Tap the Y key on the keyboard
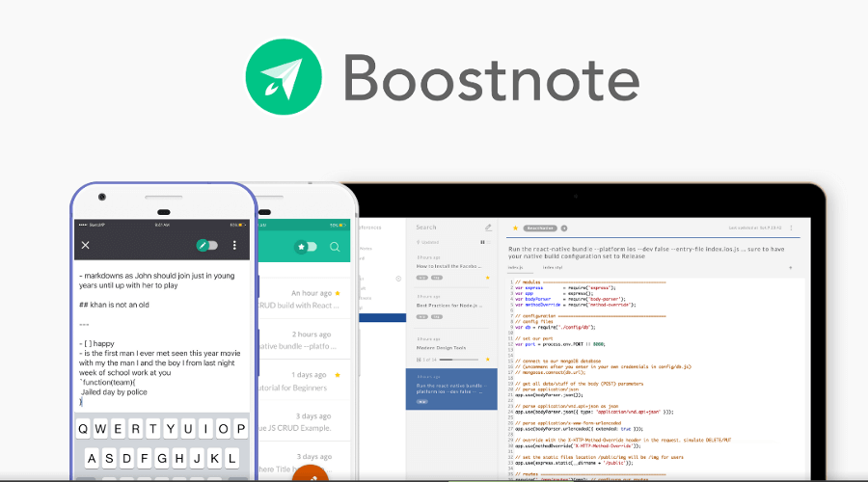The image size is (868, 482). pos(171,429)
